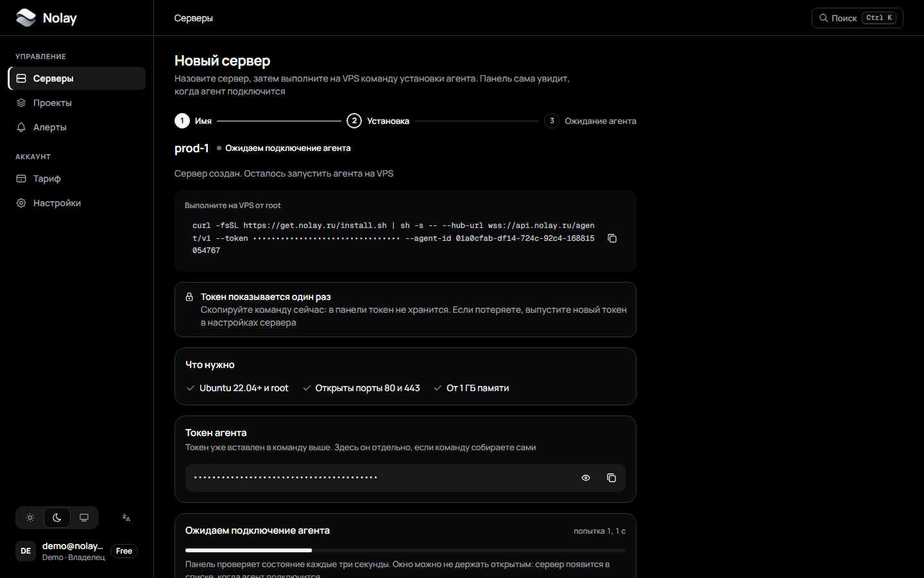Switch to dark theme
The image size is (924, 578).
pos(57,518)
